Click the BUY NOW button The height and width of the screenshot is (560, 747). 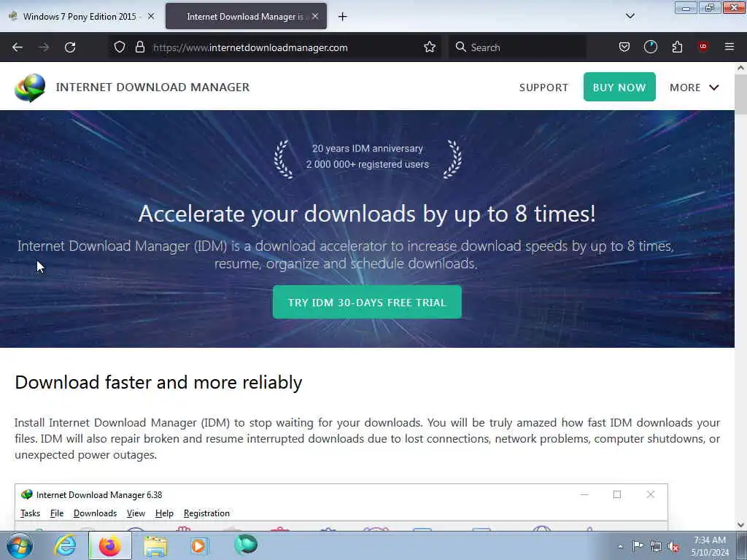619,87
